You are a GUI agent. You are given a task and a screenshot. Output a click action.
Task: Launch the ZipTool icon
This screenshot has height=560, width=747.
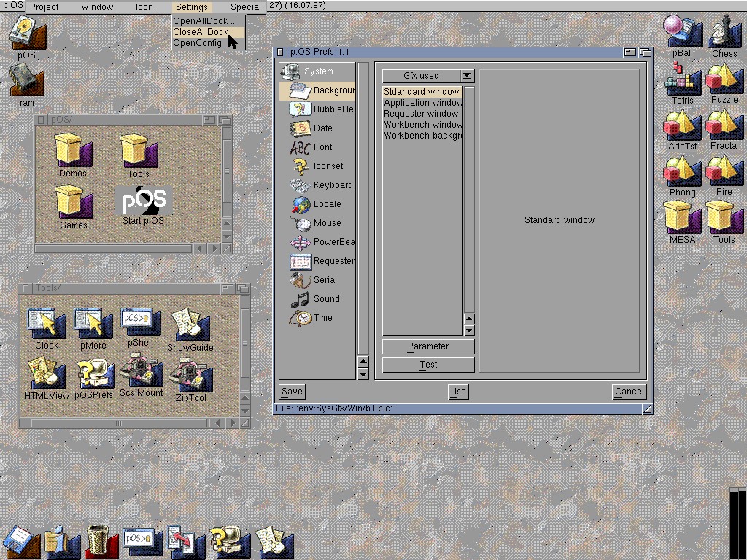[190, 375]
